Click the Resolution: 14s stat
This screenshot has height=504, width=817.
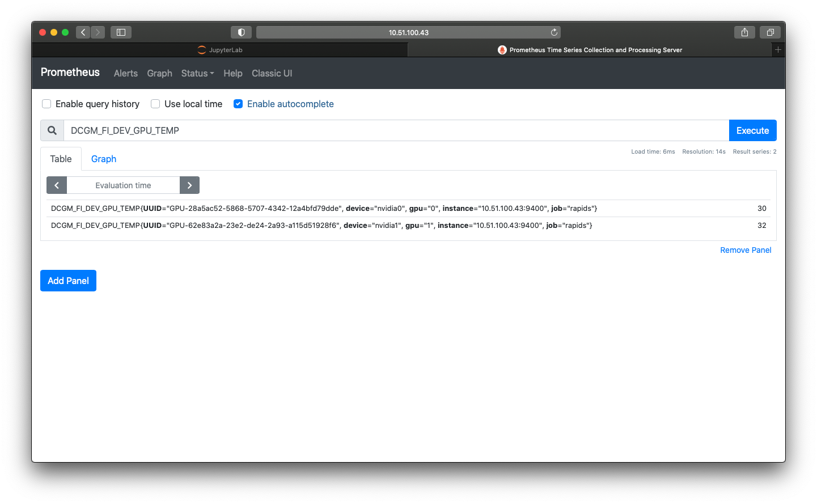704,151
